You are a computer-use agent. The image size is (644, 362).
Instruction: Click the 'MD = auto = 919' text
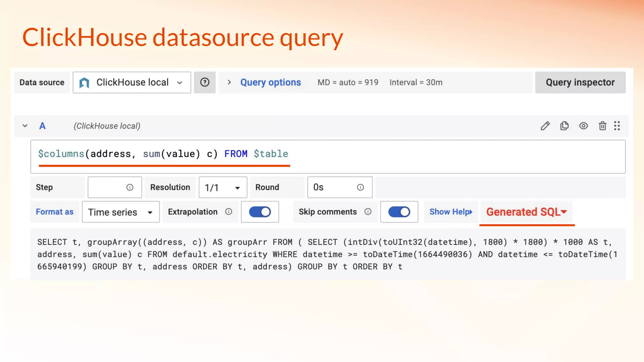coord(348,82)
